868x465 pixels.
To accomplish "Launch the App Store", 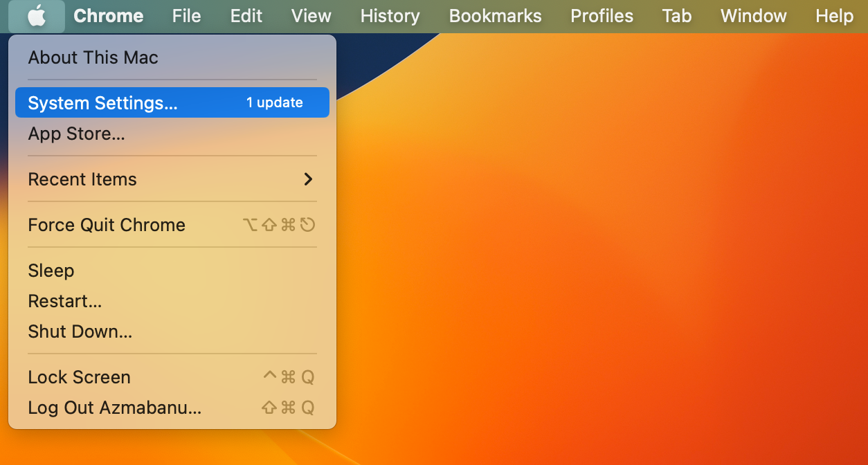I will (77, 134).
